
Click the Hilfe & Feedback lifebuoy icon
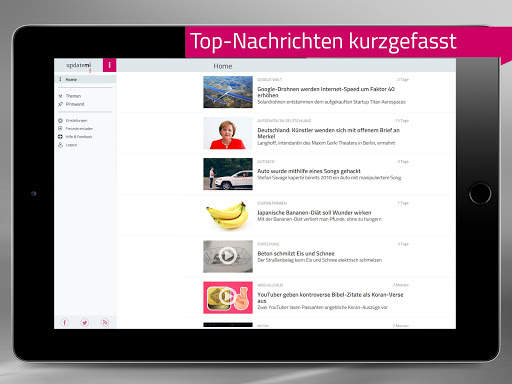[60, 137]
